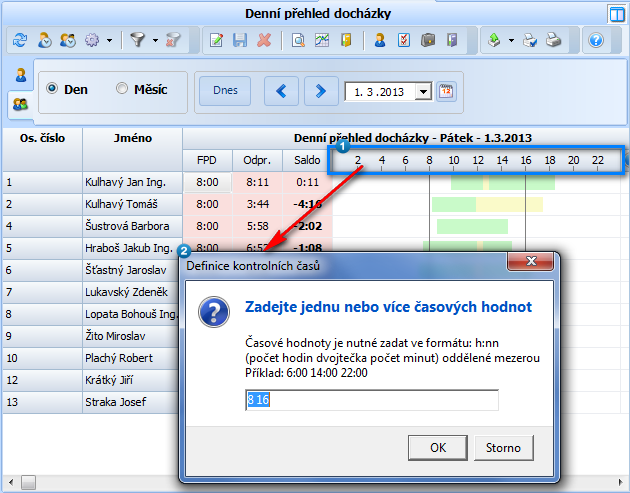
Task: Click the printer icon
Action: click(x=553, y=40)
